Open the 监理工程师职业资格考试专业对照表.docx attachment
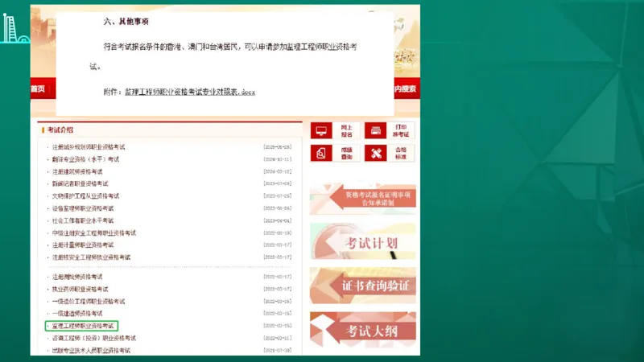The image size is (644, 362). click(x=190, y=92)
